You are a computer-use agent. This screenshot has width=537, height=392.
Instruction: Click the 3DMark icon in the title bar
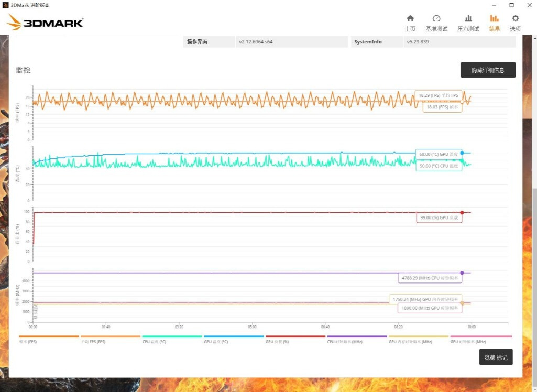point(5,5)
